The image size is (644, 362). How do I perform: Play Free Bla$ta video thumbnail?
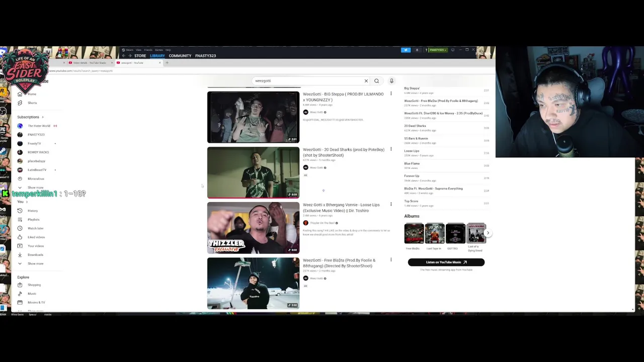coord(253,283)
